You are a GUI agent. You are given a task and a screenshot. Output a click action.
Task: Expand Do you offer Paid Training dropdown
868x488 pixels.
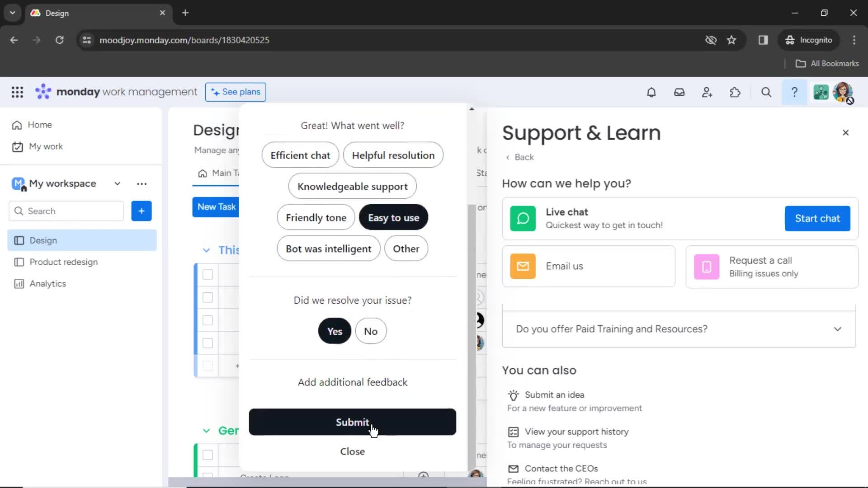coord(838,329)
